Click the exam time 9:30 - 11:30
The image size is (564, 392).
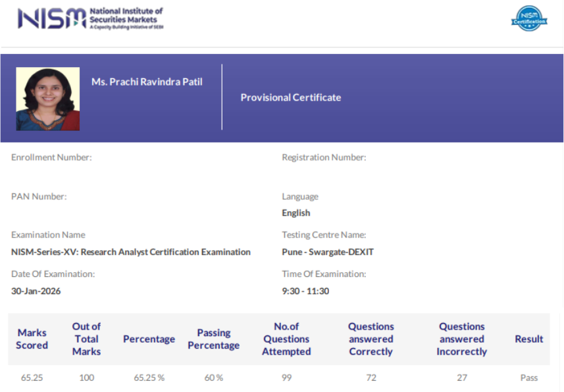[x=303, y=291]
